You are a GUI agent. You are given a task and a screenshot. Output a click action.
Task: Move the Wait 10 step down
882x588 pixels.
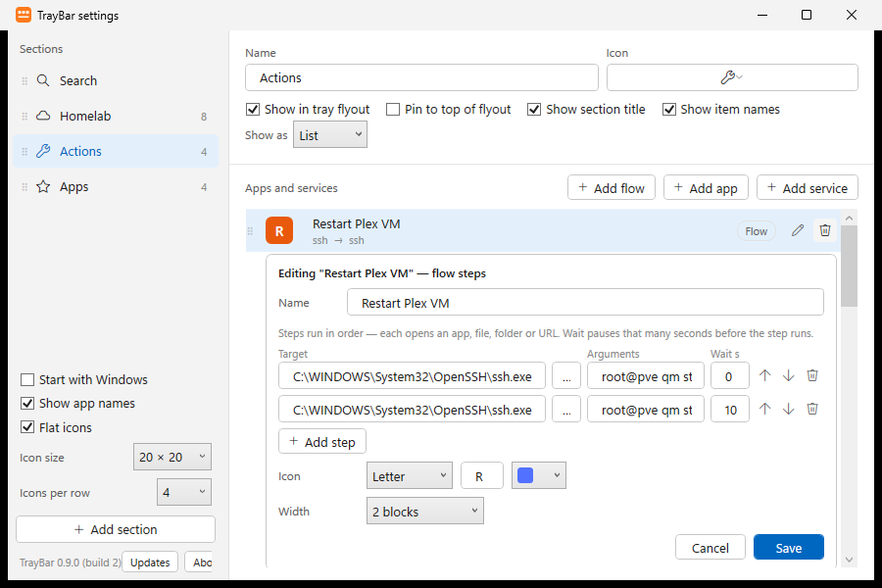(789, 409)
